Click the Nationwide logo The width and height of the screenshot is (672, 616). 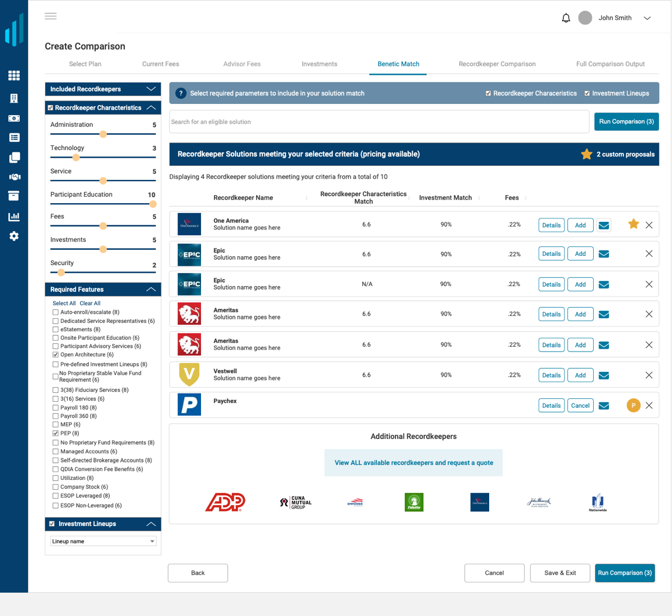(x=597, y=503)
